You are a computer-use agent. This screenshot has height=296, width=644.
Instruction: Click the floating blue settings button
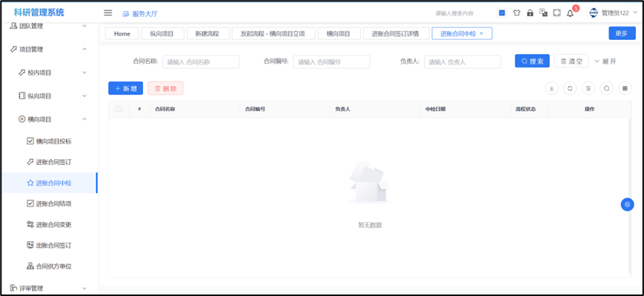click(x=627, y=204)
